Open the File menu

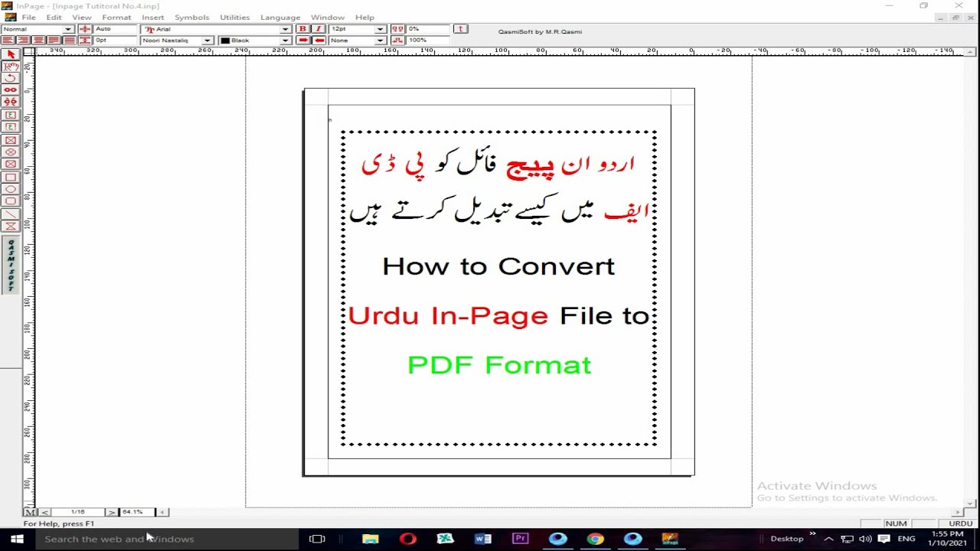pos(28,17)
